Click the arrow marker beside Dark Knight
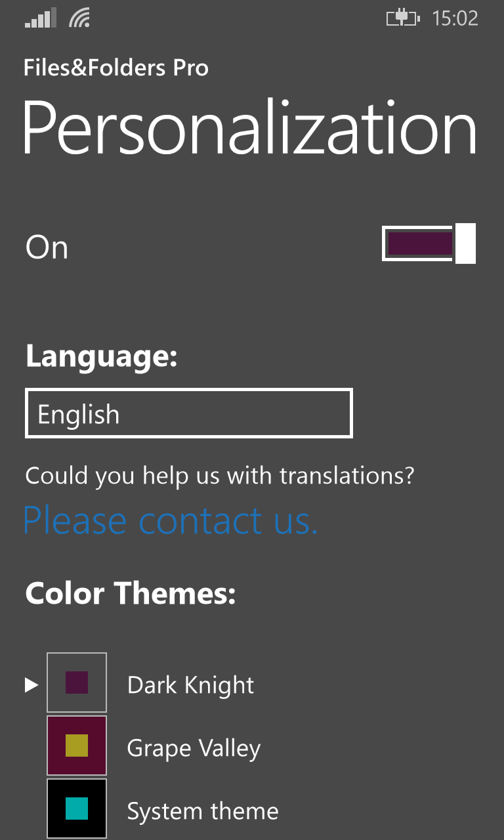This screenshot has width=504, height=840. 31,685
